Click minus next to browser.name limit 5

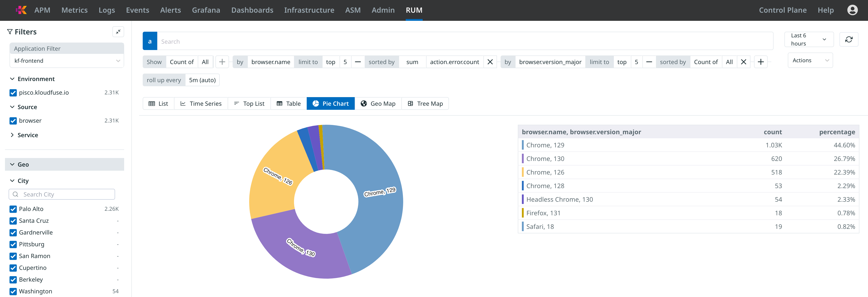click(x=358, y=62)
